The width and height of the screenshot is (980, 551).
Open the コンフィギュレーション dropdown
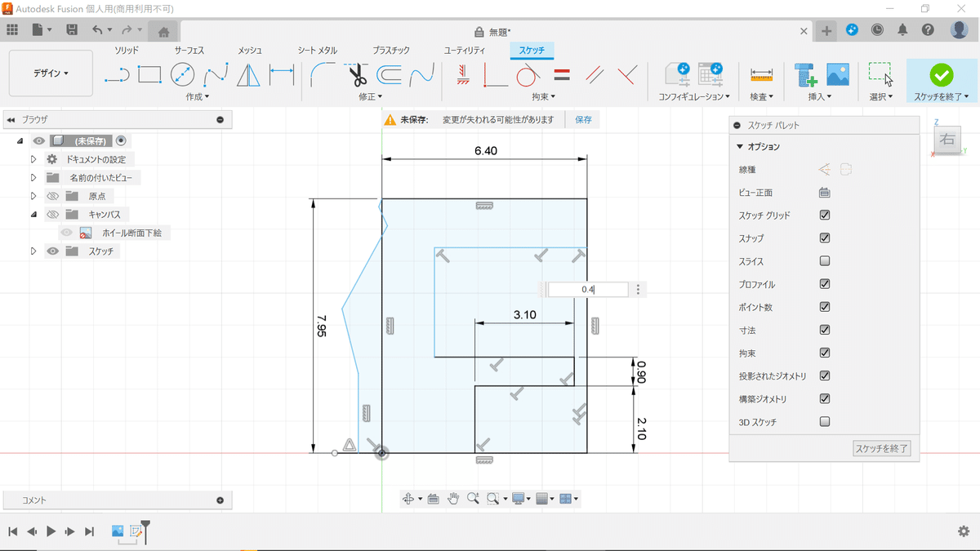pos(694,96)
